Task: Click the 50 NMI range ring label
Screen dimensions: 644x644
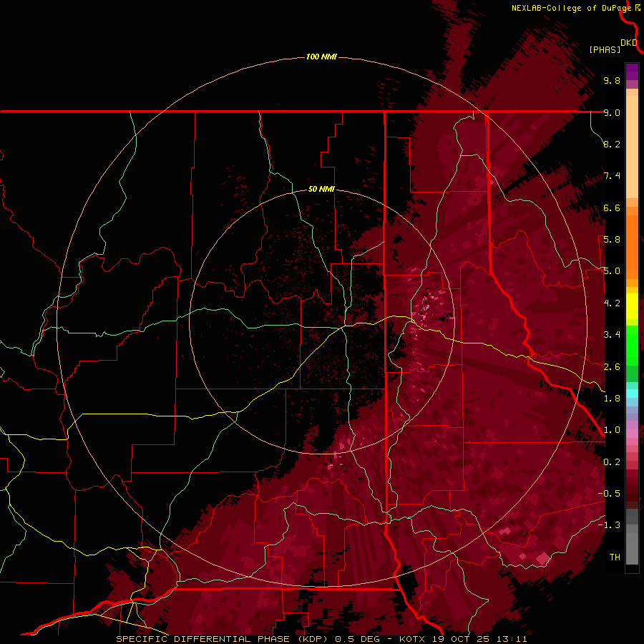Action: (321, 189)
